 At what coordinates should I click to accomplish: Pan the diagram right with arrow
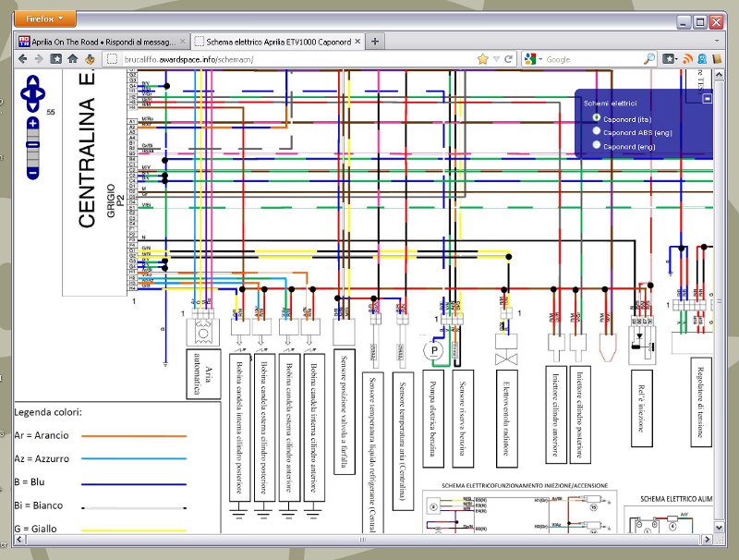(41, 93)
